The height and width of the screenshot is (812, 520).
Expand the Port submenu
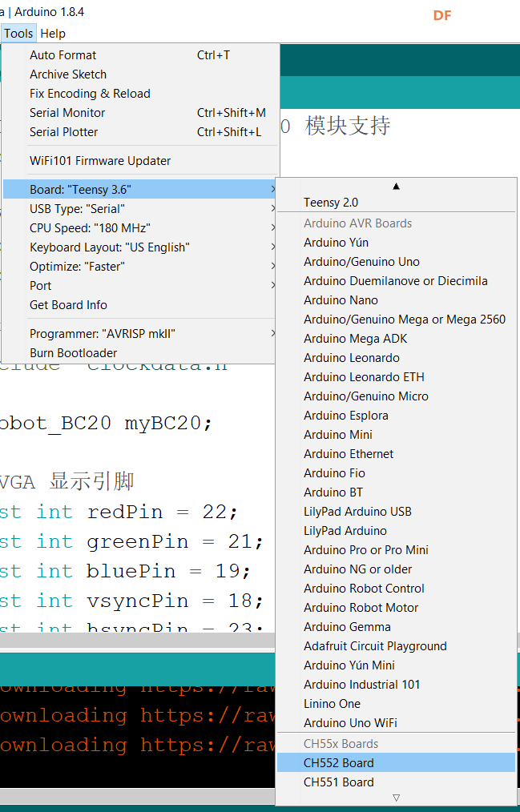point(140,285)
